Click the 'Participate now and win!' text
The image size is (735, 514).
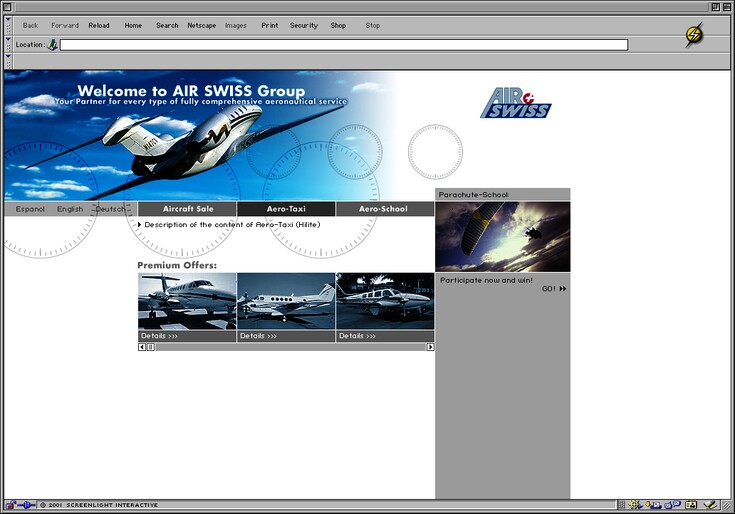click(486, 280)
